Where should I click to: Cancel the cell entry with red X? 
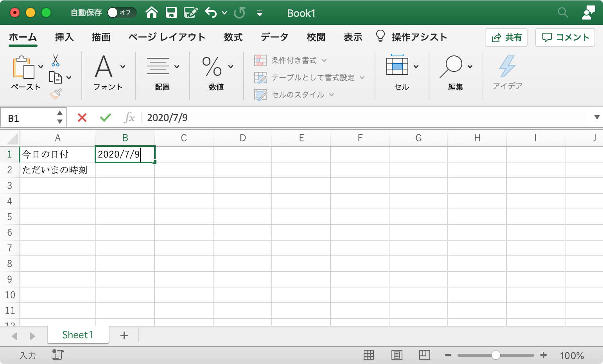click(82, 118)
